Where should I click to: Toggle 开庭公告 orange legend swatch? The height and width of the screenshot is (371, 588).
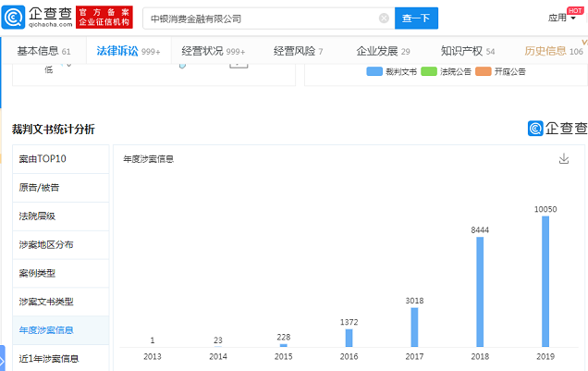pos(483,71)
